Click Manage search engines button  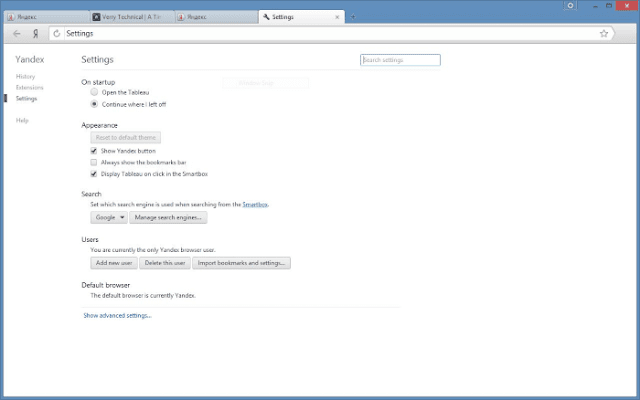click(x=168, y=218)
